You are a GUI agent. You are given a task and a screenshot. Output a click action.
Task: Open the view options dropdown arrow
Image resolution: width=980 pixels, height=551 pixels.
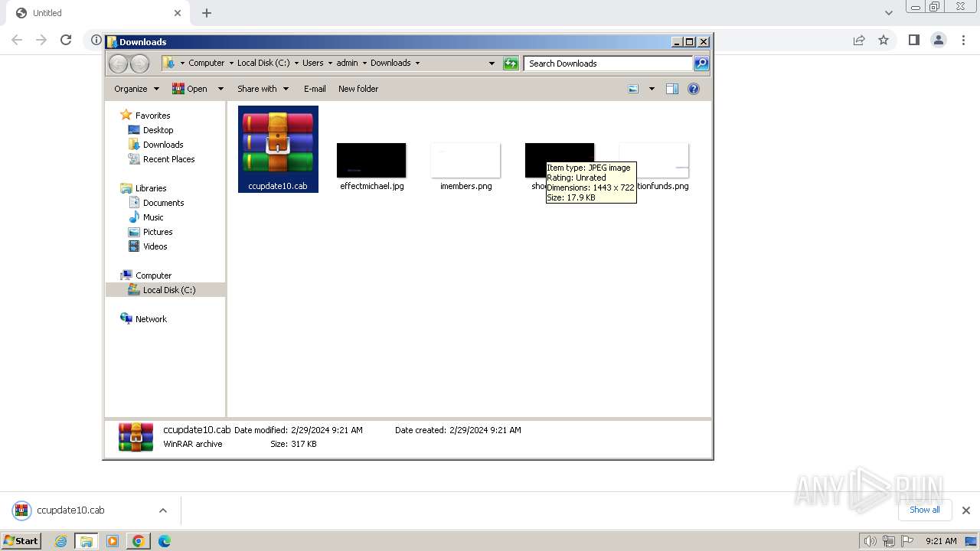click(x=652, y=89)
